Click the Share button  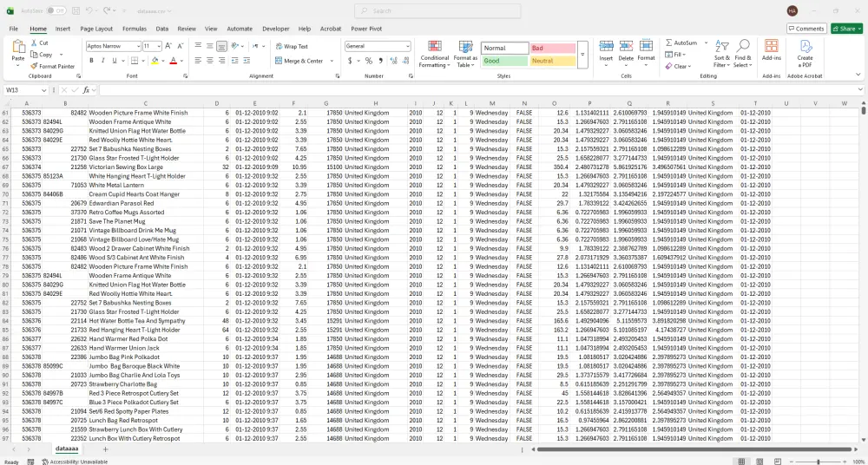[846, 29]
